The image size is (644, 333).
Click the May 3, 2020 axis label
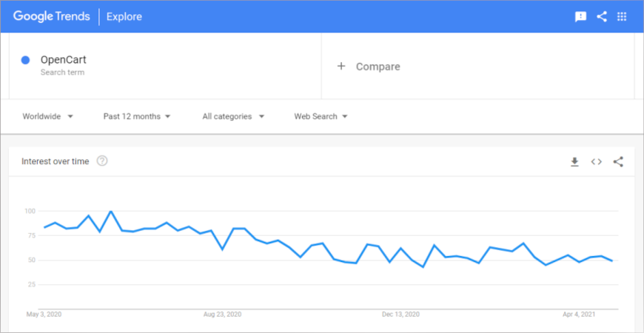tap(43, 314)
